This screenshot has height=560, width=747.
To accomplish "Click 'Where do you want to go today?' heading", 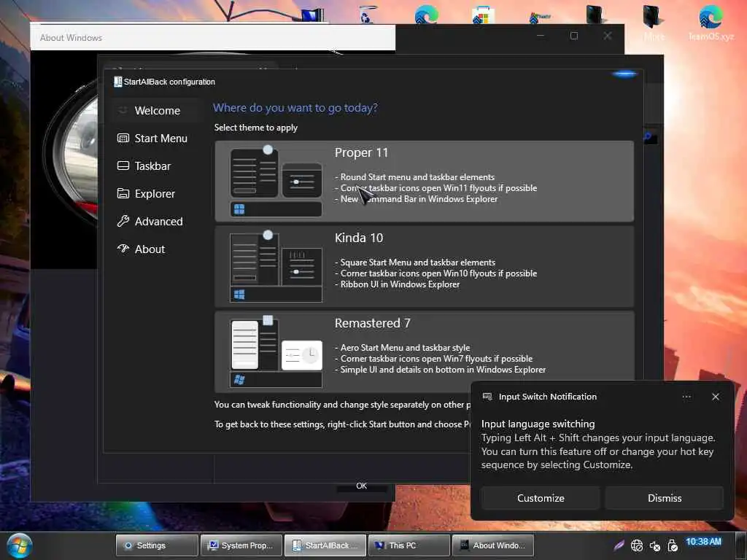I will 295,108.
